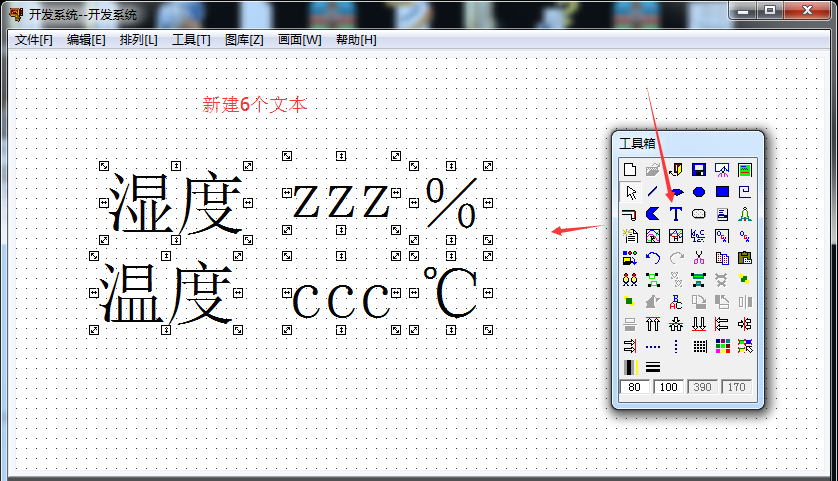Click the horizontal center alignment icon with red line
838x481 pixels.
pos(676,324)
